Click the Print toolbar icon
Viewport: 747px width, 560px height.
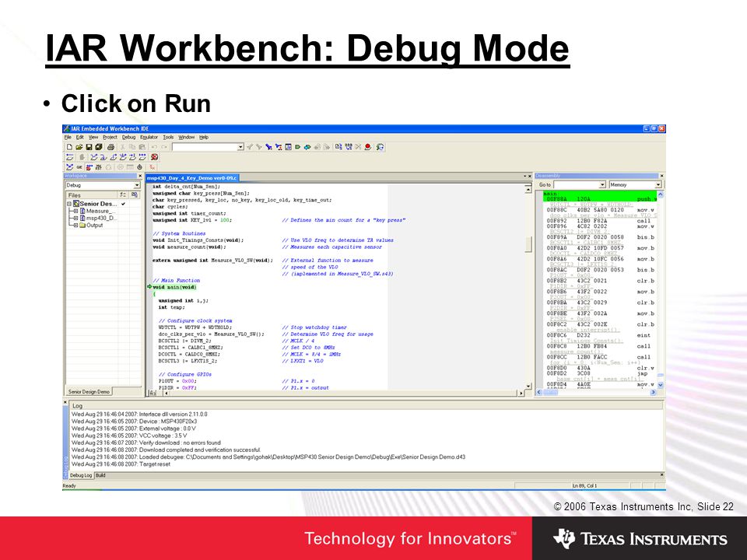111,147
